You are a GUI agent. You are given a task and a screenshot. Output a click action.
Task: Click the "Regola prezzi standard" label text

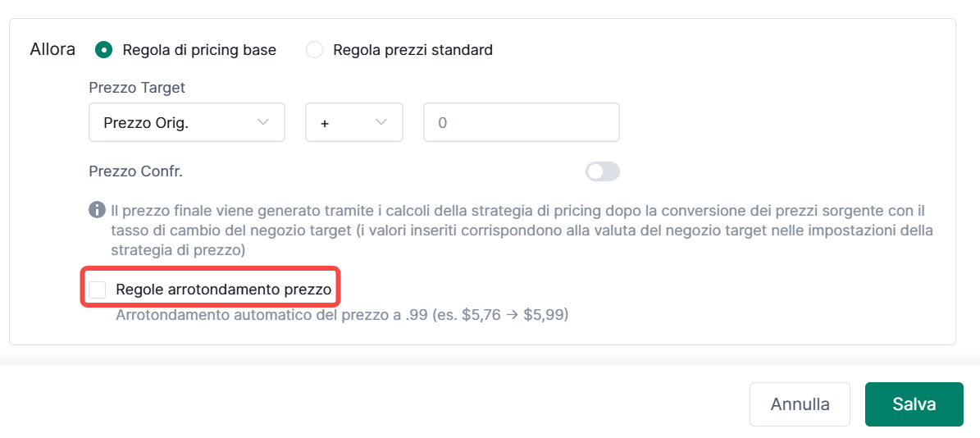point(413,50)
